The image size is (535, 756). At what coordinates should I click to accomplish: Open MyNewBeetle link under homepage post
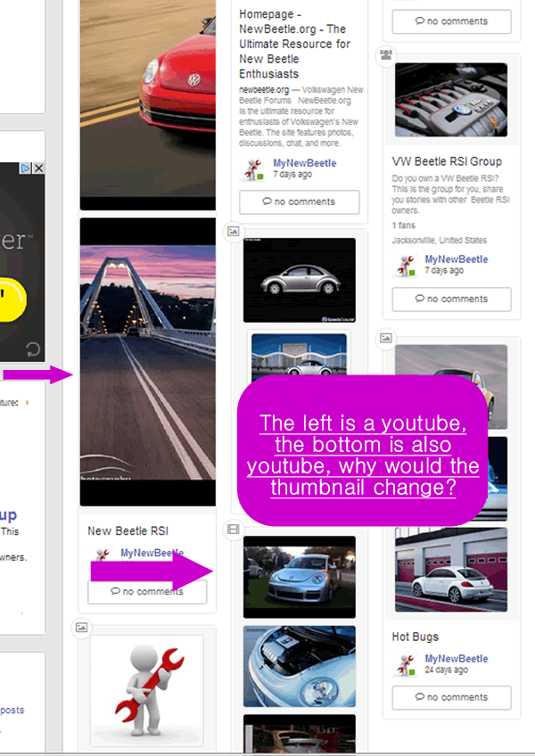point(304,163)
